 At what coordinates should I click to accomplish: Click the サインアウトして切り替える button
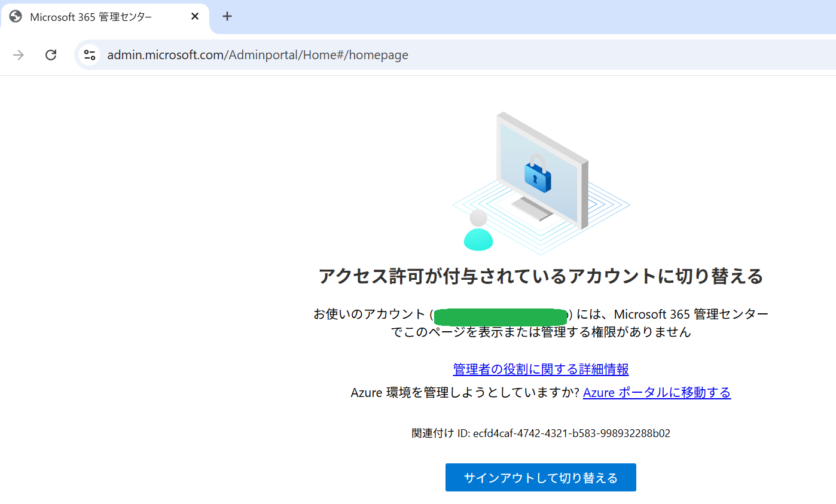541,477
